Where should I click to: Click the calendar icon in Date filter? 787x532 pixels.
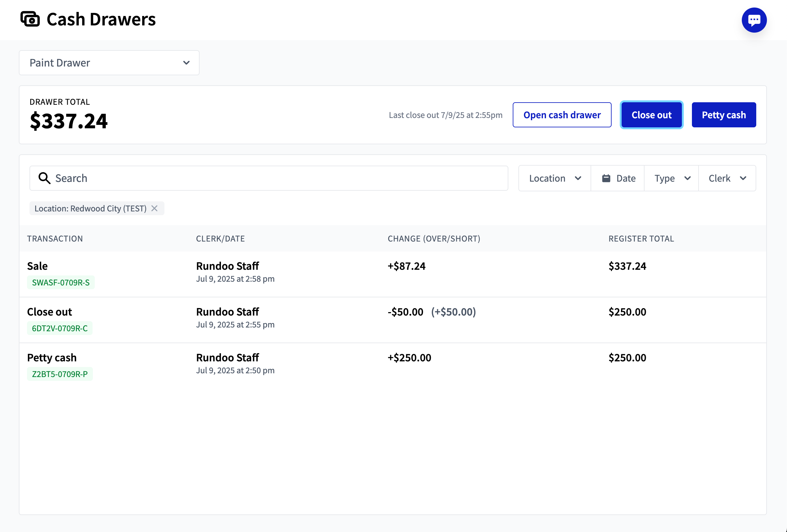606,178
